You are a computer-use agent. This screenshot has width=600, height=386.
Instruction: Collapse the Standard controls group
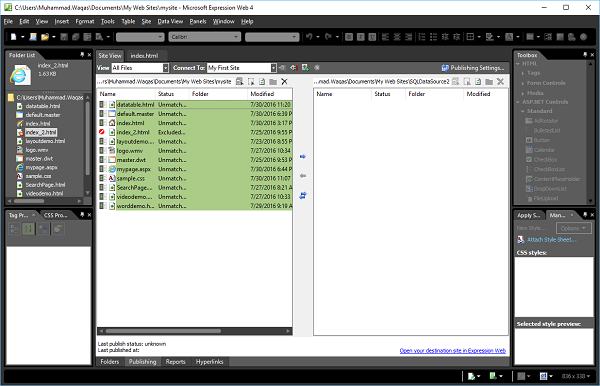tap(522, 111)
